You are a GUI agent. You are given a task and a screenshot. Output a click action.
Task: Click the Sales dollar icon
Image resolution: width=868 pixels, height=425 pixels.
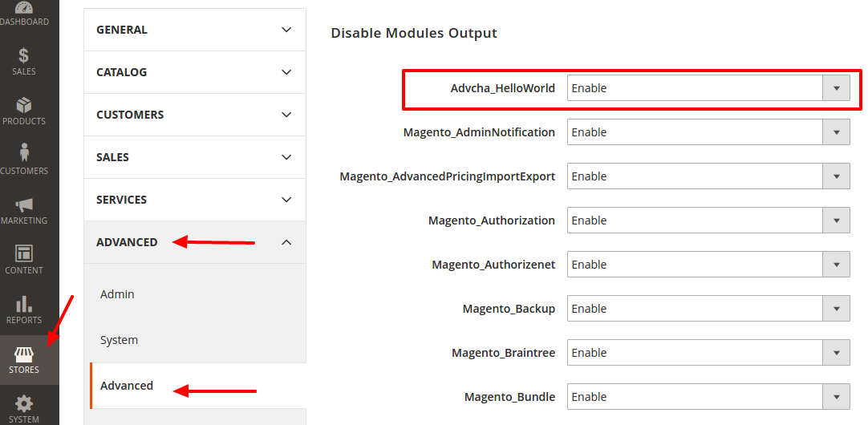24,56
